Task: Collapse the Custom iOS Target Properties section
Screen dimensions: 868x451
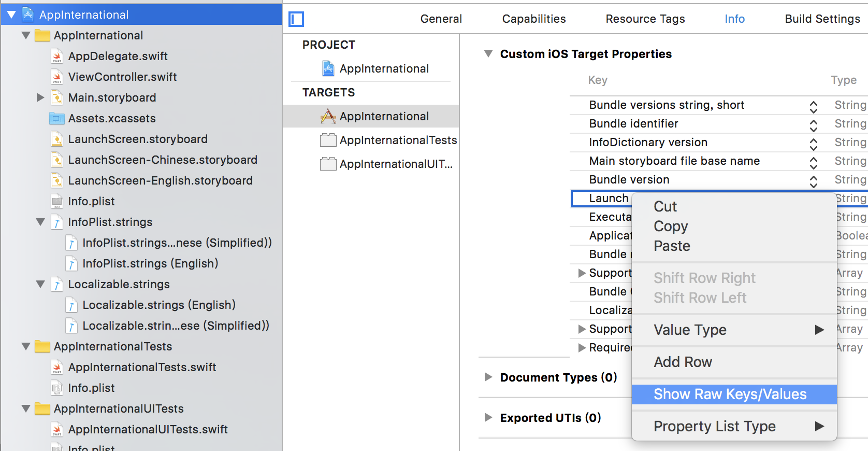Action: point(488,53)
